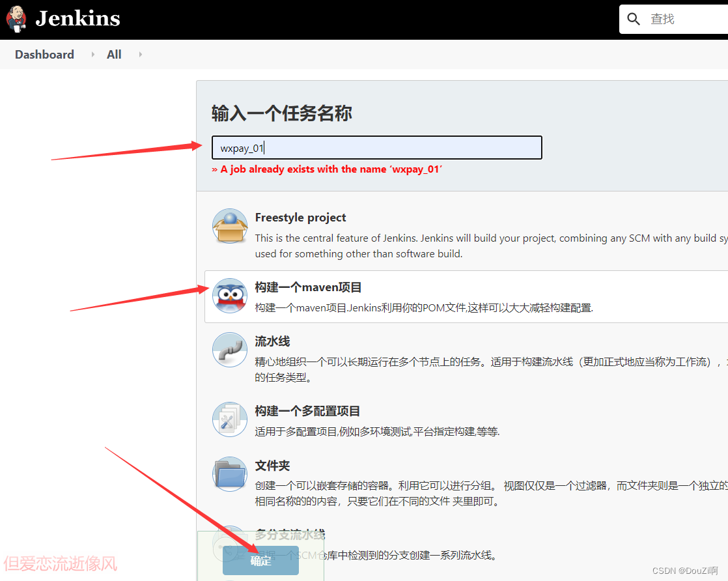Screen dimensions: 728x581
Task: Click the 确定 confirm button
Action: tap(260, 561)
